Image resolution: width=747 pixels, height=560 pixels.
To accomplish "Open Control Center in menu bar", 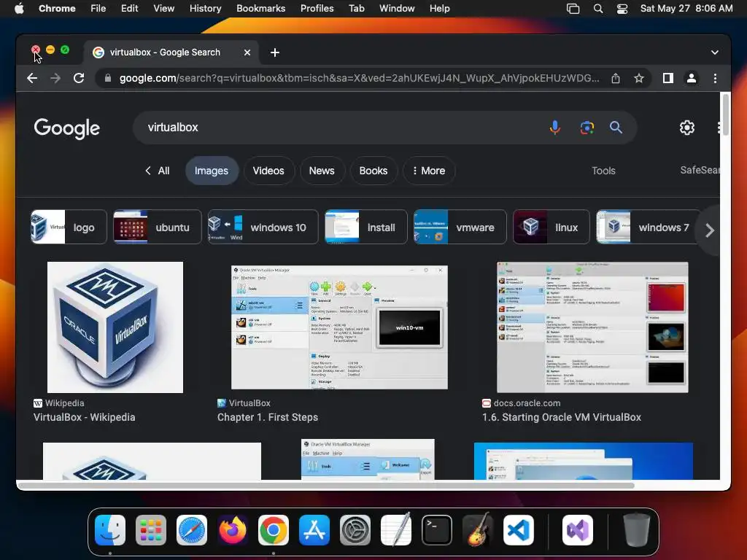I will 622,8.
